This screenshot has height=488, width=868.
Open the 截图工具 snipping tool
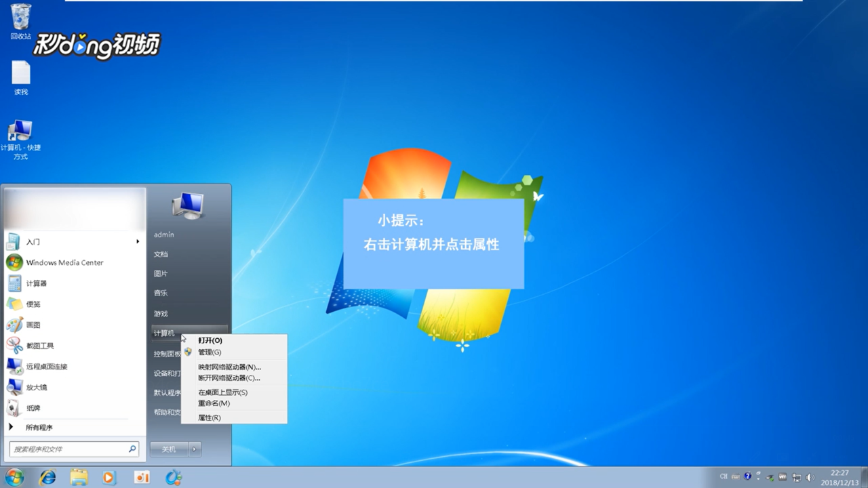pos(73,346)
